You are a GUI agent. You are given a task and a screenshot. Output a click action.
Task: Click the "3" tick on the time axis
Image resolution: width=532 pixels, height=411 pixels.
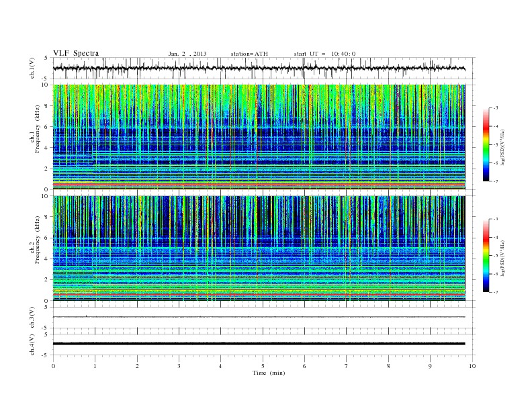pyautogui.click(x=179, y=366)
